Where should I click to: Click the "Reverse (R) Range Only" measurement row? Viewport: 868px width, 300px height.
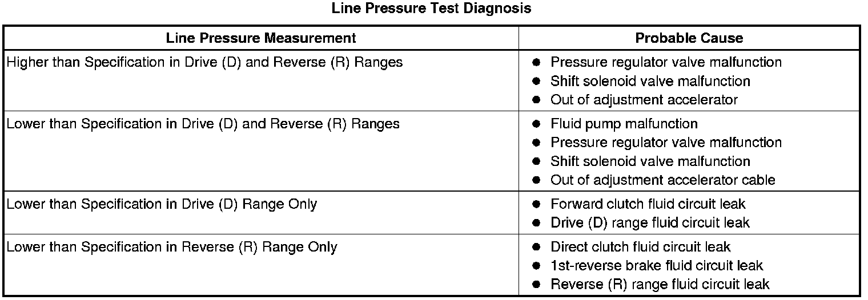[x=172, y=247]
